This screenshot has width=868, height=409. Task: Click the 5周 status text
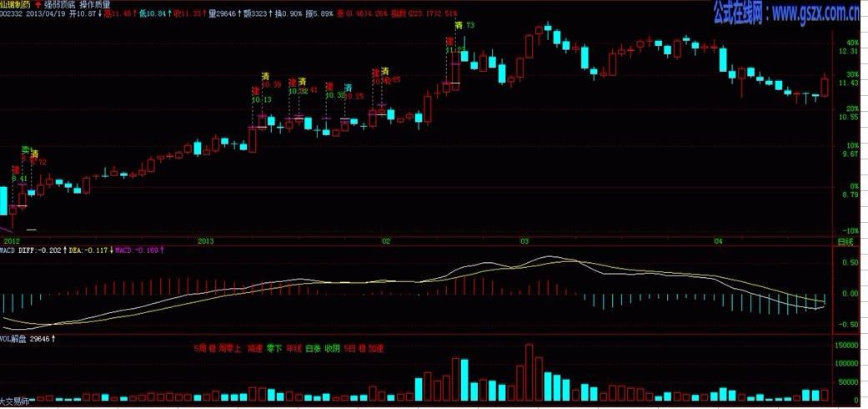pyautogui.click(x=199, y=349)
